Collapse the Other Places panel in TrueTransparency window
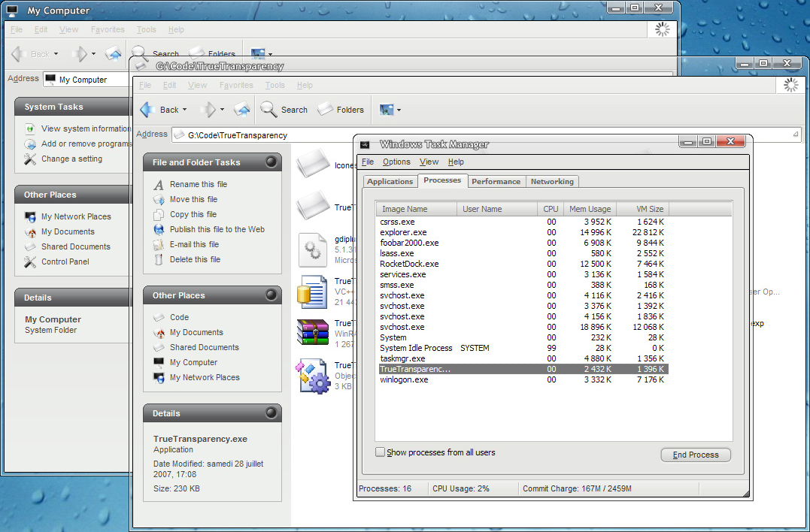 point(271,295)
